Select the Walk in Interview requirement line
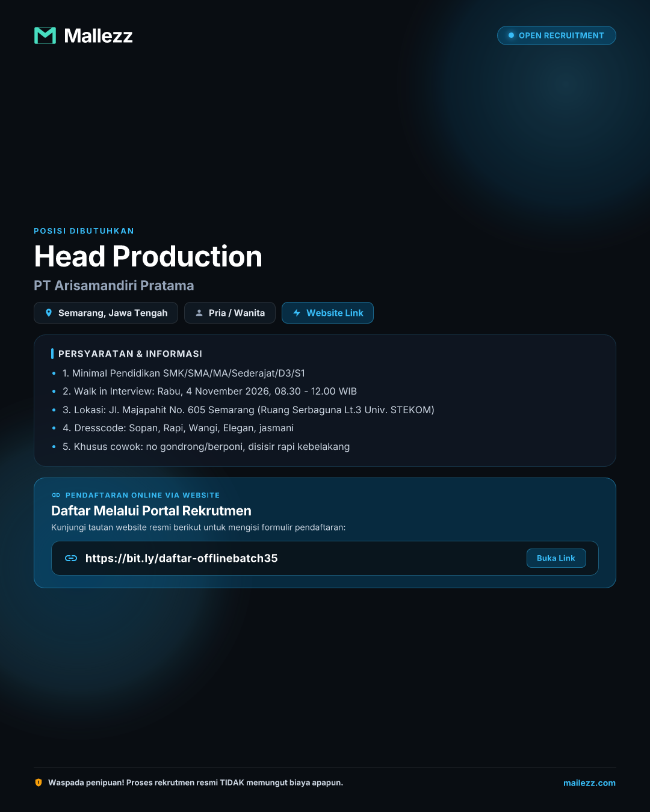 point(209,391)
